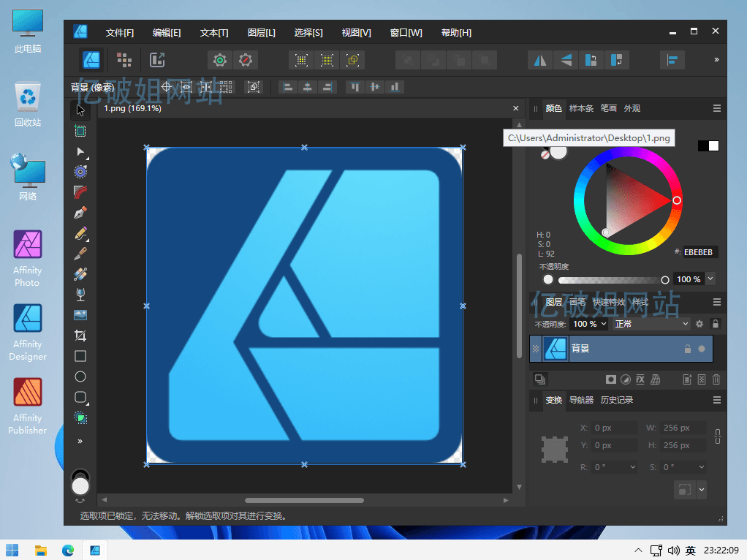Toggle lock on 背景 layer
The height and width of the screenshot is (560, 747).
pyautogui.click(x=688, y=349)
